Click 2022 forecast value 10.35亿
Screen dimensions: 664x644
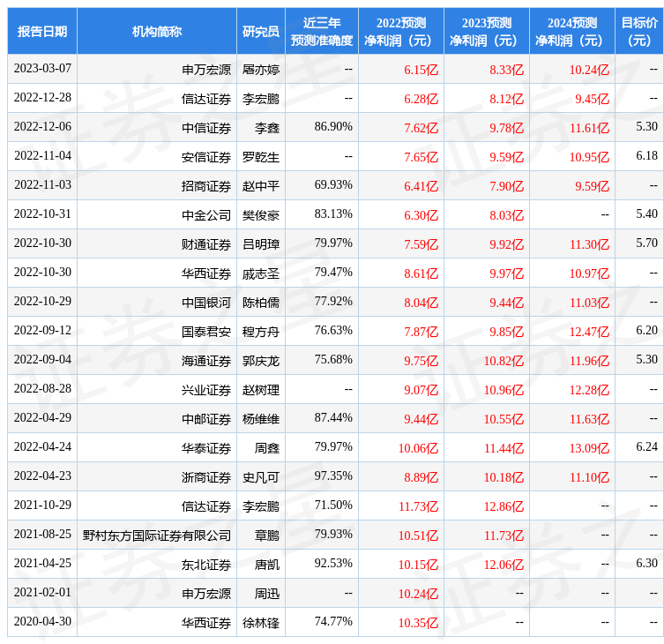(x=418, y=623)
